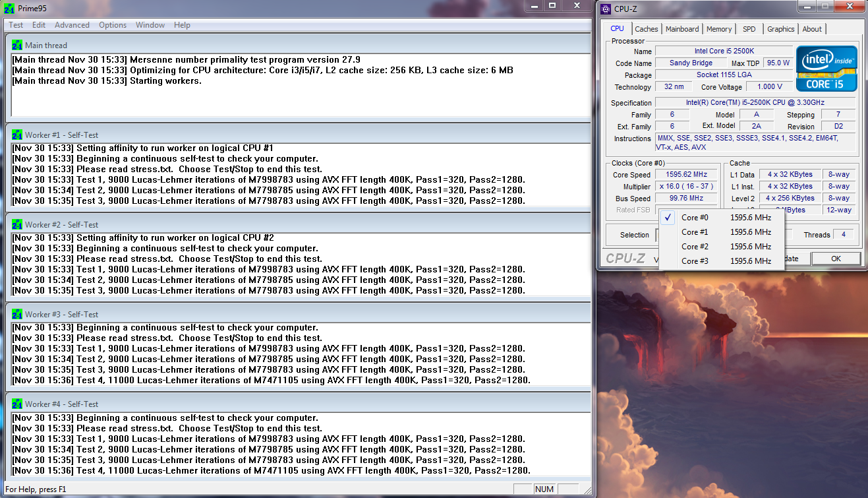The height and width of the screenshot is (498, 868).
Task: Click the Level 2 value '4 x 256 KBytes'
Action: tap(790, 199)
